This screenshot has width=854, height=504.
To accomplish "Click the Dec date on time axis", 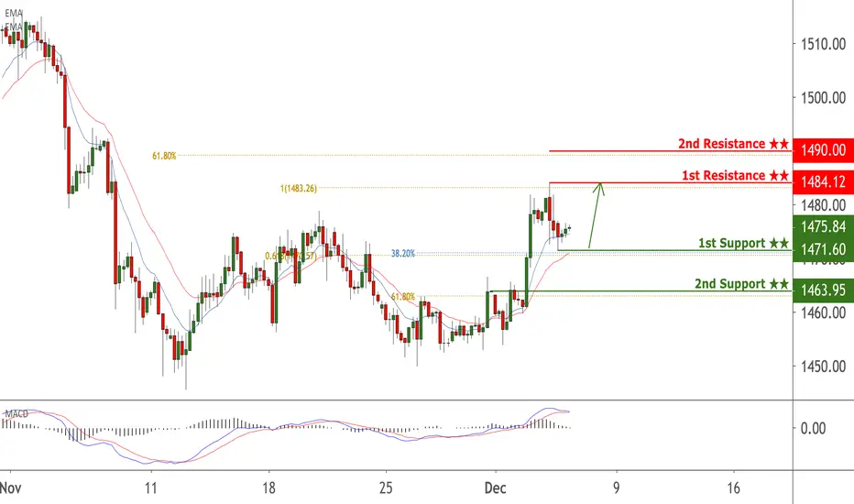I will (496, 488).
